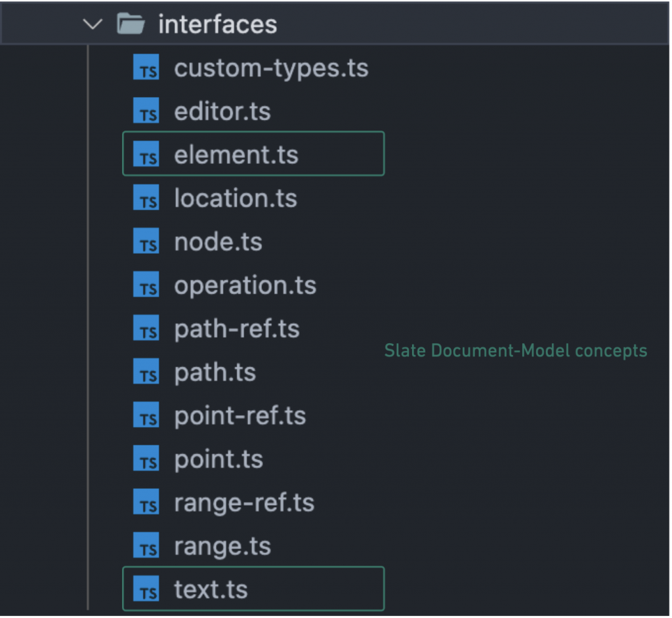This screenshot has width=672, height=618.
Task: Open path.ts from the list
Action: (215, 372)
